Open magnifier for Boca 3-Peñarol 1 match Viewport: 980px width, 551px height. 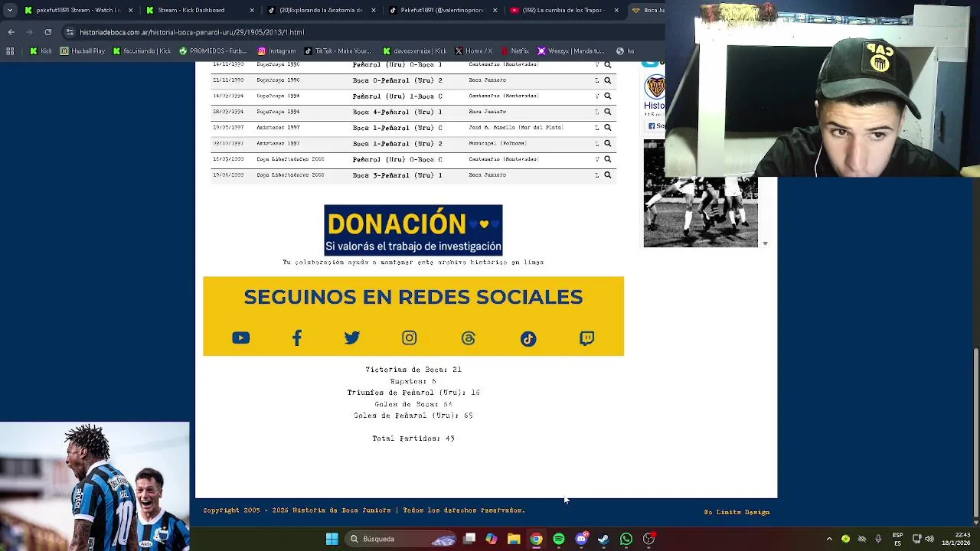(x=607, y=175)
